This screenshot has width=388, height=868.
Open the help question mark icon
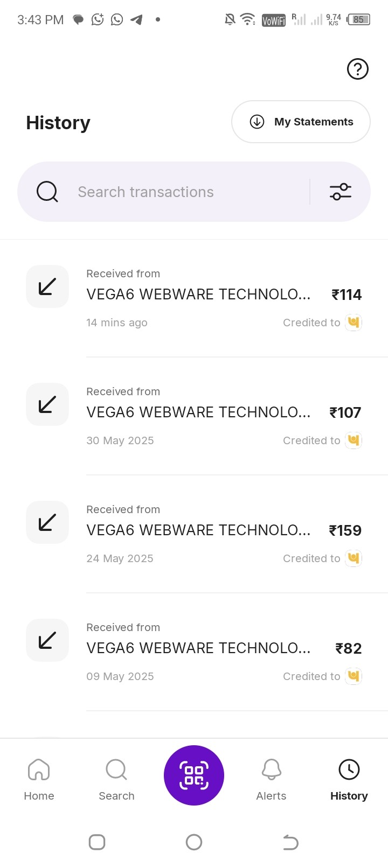pos(358,69)
